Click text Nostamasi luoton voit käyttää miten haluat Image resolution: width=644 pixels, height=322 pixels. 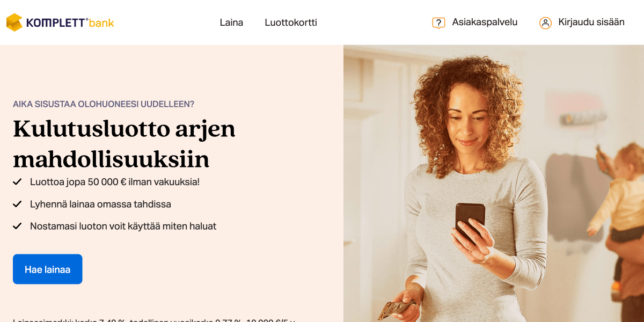[x=123, y=226]
